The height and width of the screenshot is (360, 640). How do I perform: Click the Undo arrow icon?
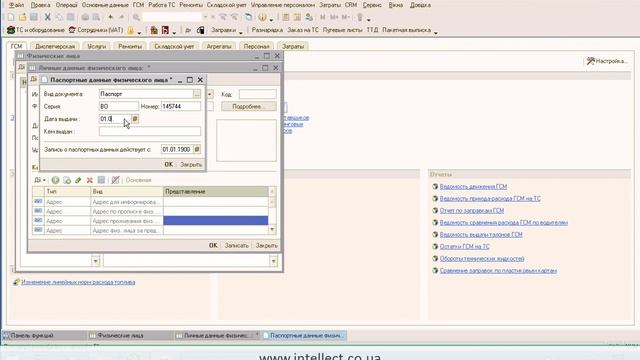pos(111,17)
